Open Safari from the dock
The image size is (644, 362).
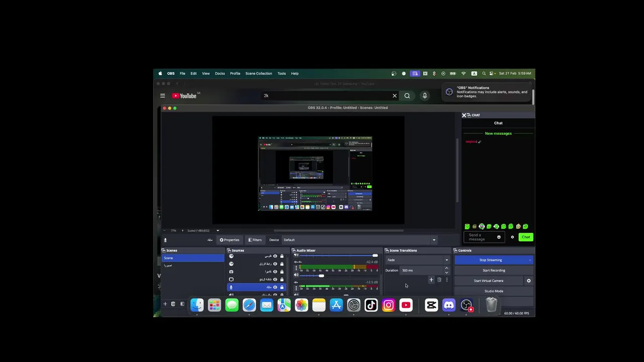click(x=249, y=305)
